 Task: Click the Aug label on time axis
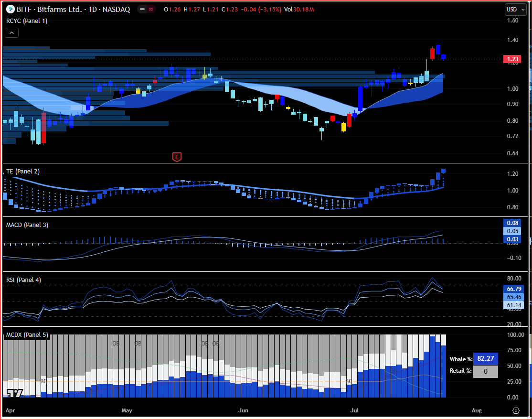(477, 410)
